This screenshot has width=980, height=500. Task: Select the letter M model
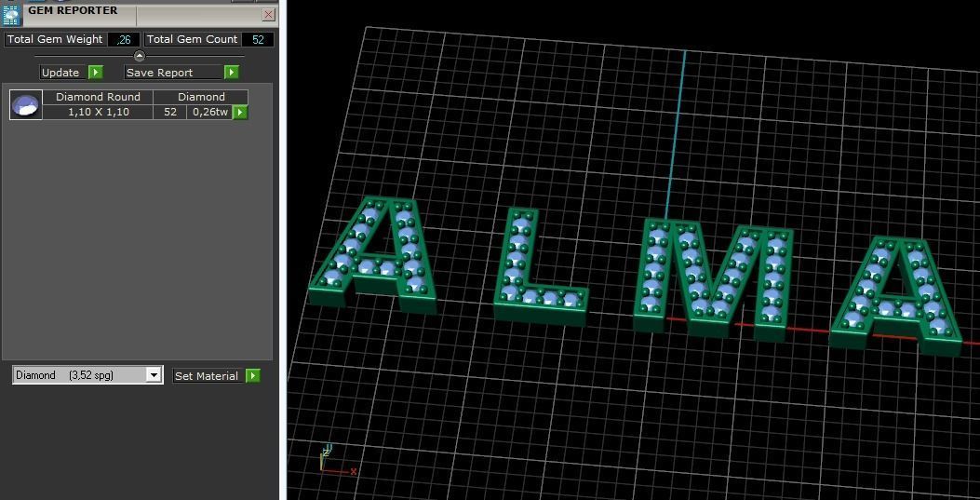pos(713,280)
